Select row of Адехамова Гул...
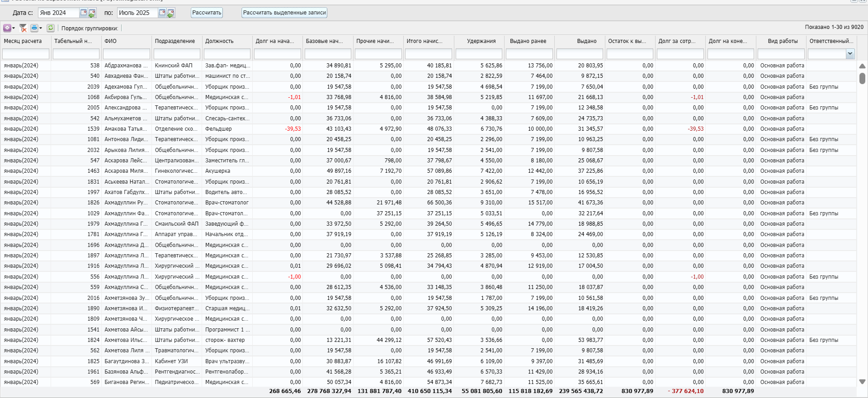868x398 pixels. [x=429, y=87]
